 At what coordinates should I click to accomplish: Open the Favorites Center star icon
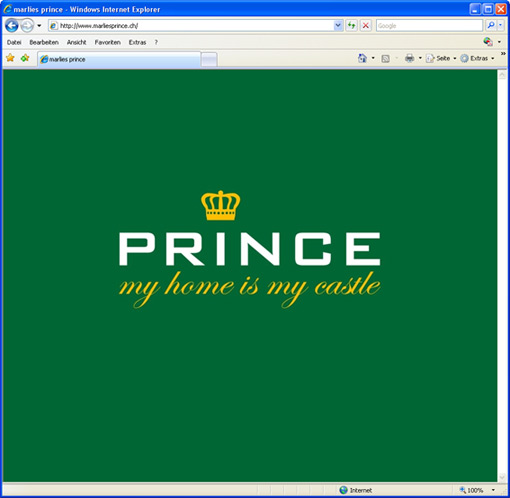pyautogui.click(x=10, y=58)
